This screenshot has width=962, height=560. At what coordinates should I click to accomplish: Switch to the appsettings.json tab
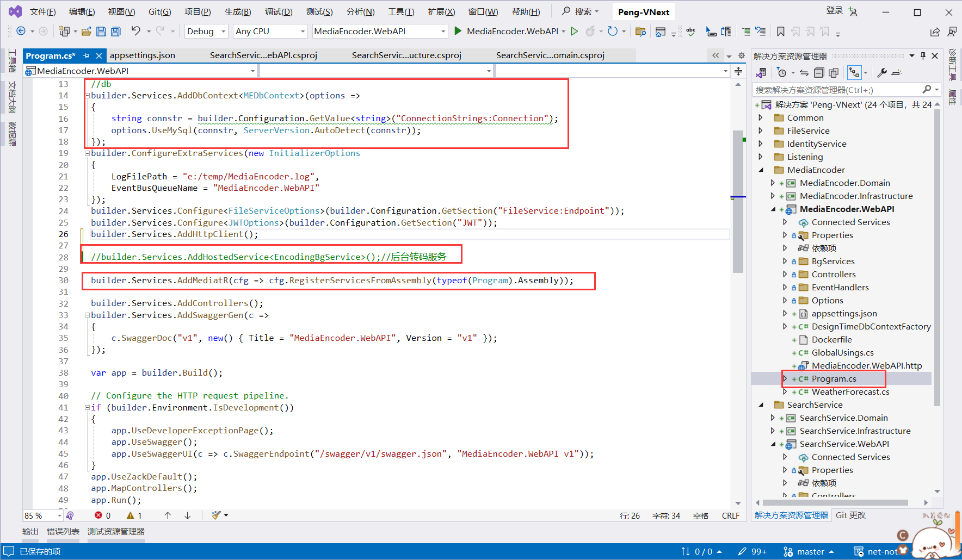pos(143,55)
